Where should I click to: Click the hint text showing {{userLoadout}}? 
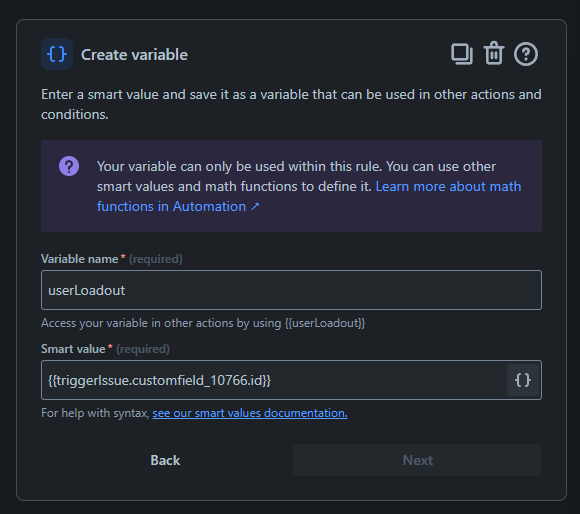click(x=203, y=323)
